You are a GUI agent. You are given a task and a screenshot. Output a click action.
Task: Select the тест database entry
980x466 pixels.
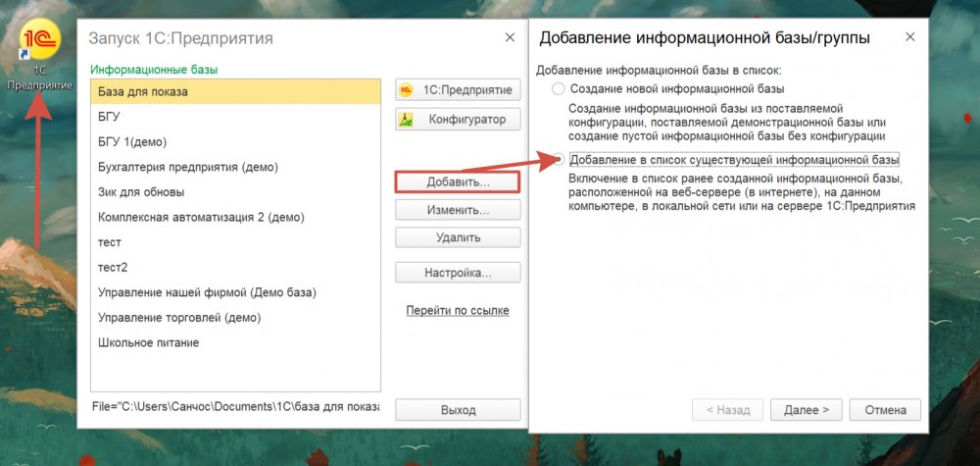[235, 242]
